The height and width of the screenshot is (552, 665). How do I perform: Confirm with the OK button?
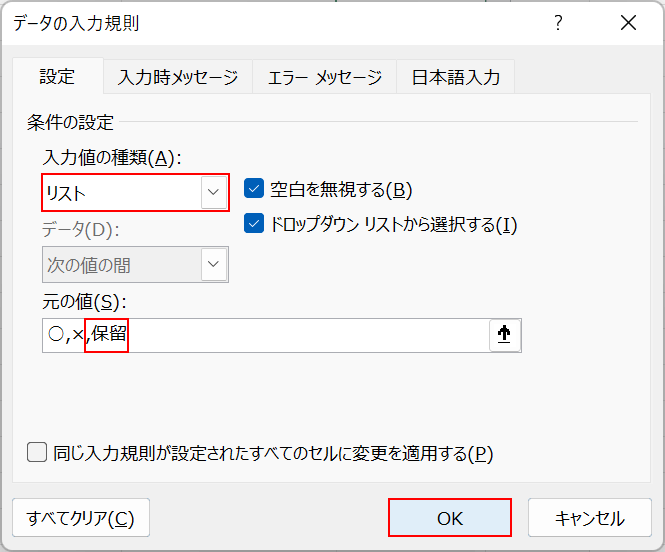[450, 518]
